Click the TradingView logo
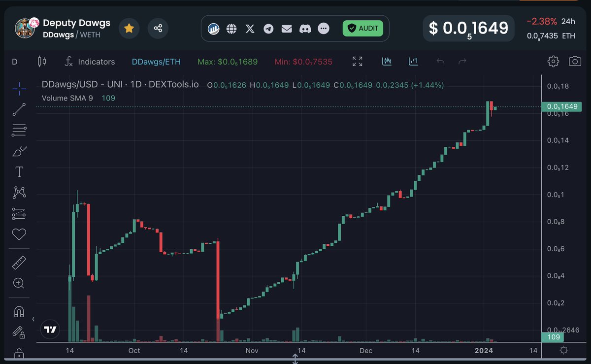 50,330
